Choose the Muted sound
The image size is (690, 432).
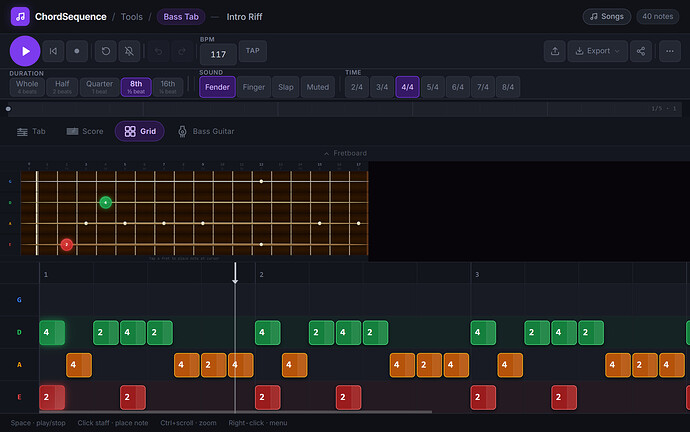(318, 87)
